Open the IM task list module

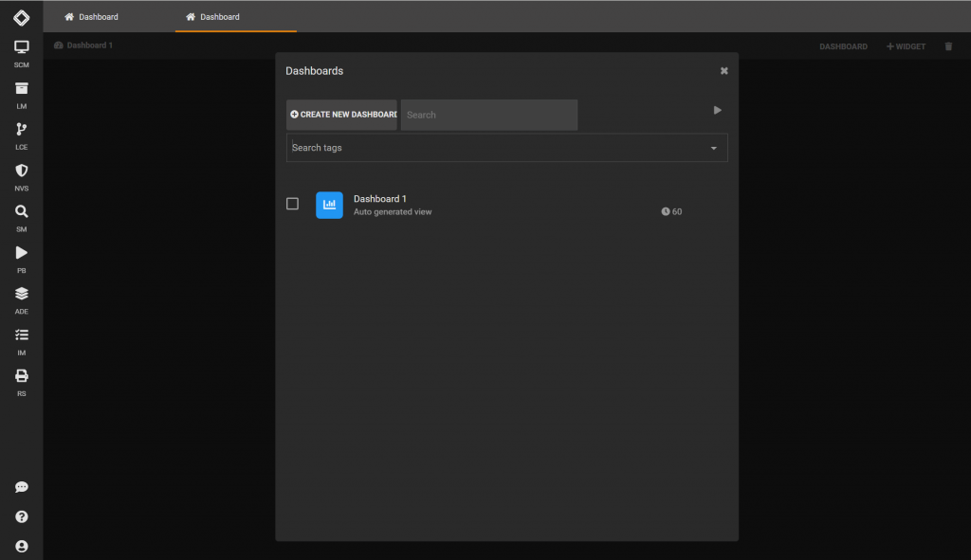21,342
